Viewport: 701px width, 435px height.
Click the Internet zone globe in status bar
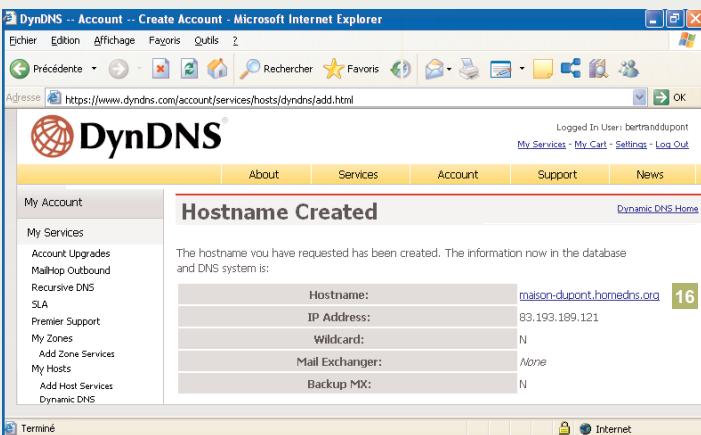pos(585,428)
